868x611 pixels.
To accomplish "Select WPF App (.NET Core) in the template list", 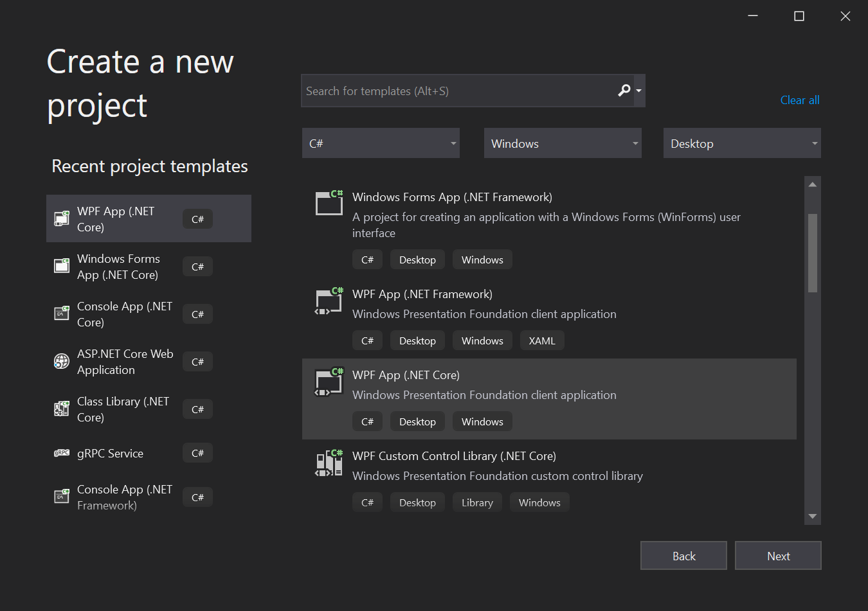I will point(549,399).
